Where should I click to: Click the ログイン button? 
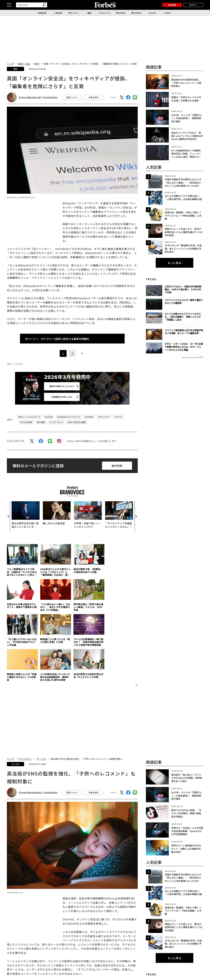193,5
